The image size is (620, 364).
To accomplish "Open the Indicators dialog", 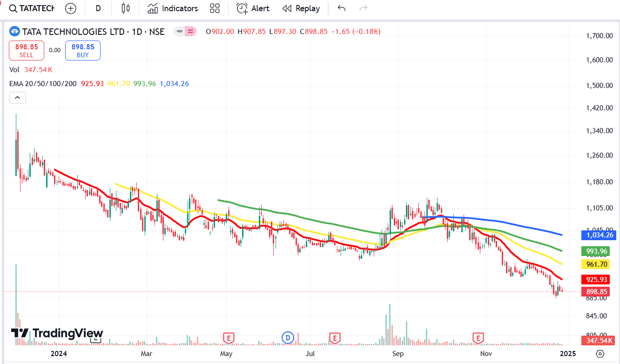I will click(x=173, y=8).
